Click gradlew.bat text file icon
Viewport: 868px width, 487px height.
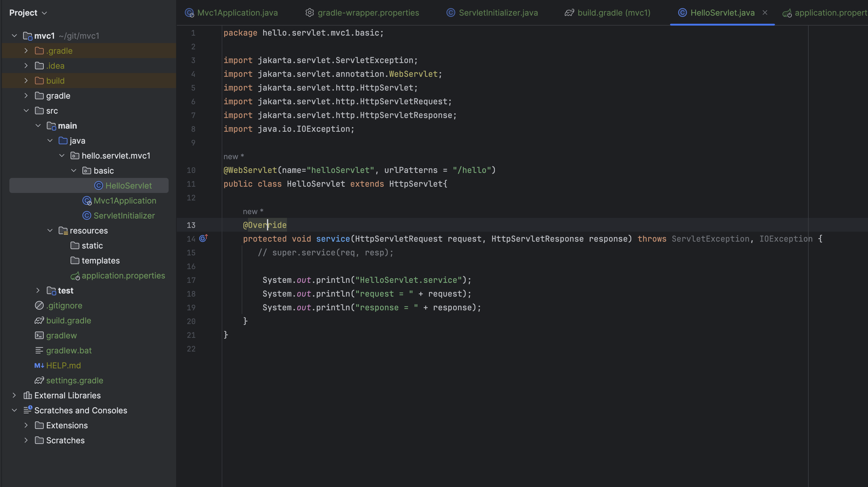(x=39, y=351)
